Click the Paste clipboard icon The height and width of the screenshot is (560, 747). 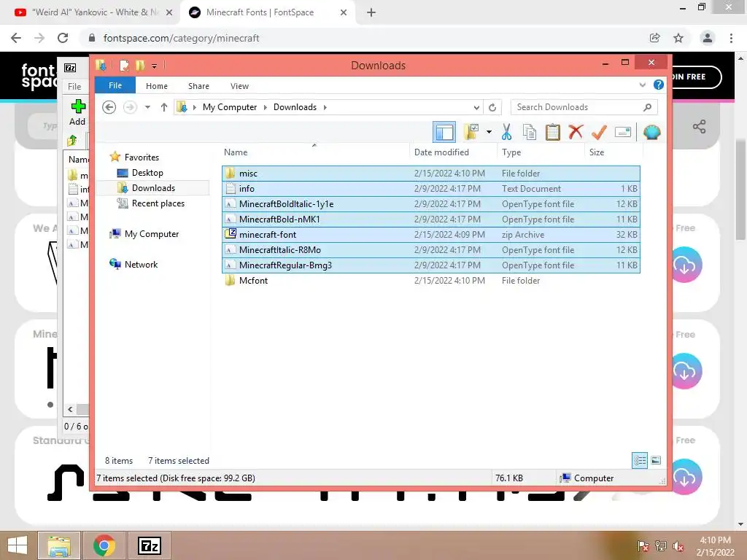[553, 132]
